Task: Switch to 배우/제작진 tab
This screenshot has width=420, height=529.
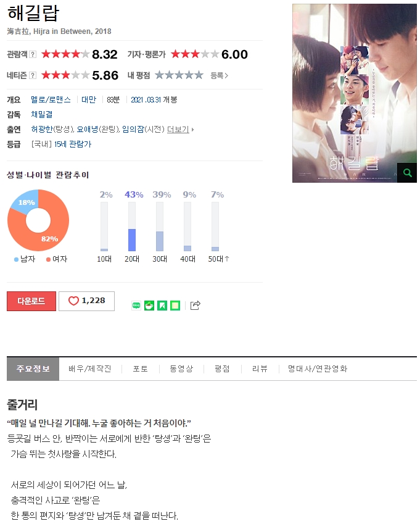Action: point(89,369)
